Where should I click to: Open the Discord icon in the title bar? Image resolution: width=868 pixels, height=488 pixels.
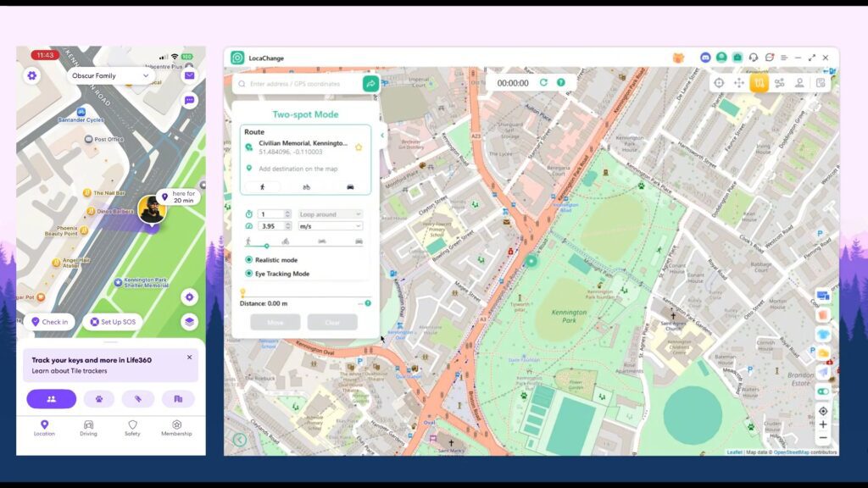coord(705,58)
